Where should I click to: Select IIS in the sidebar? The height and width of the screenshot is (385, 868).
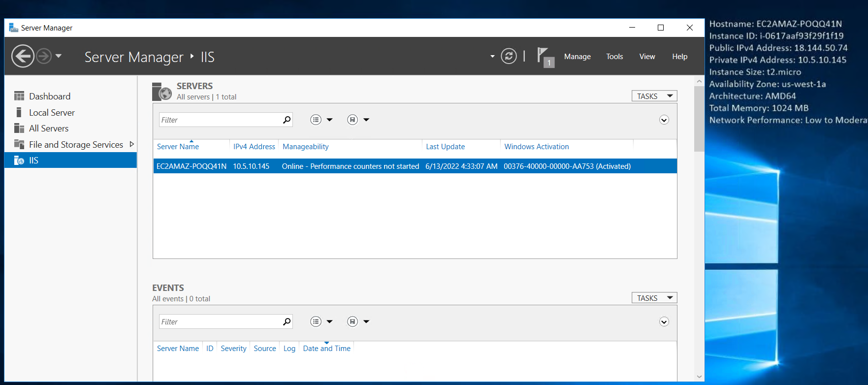(71, 160)
